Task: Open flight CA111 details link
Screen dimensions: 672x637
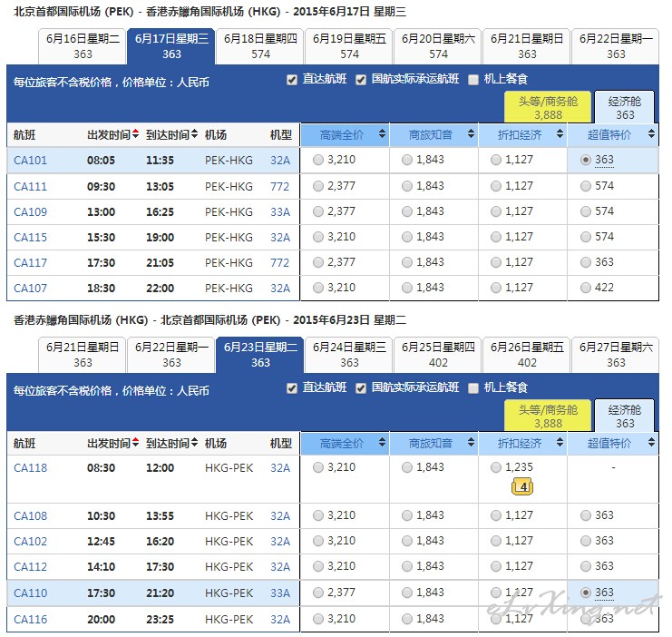Action: point(30,187)
